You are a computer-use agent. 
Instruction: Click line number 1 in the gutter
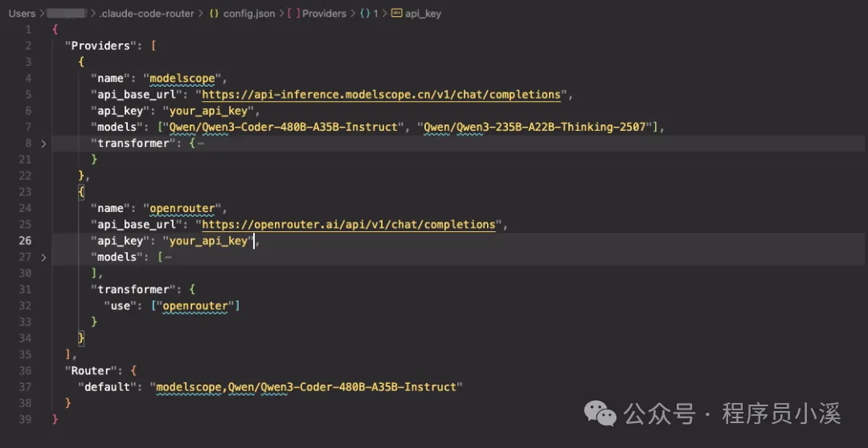click(x=29, y=30)
